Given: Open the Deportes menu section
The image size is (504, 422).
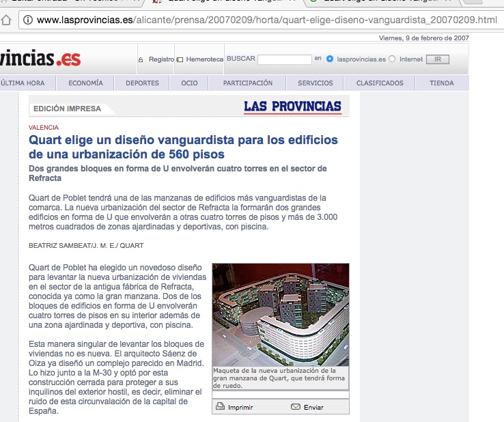Looking at the screenshot, I should [x=142, y=83].
